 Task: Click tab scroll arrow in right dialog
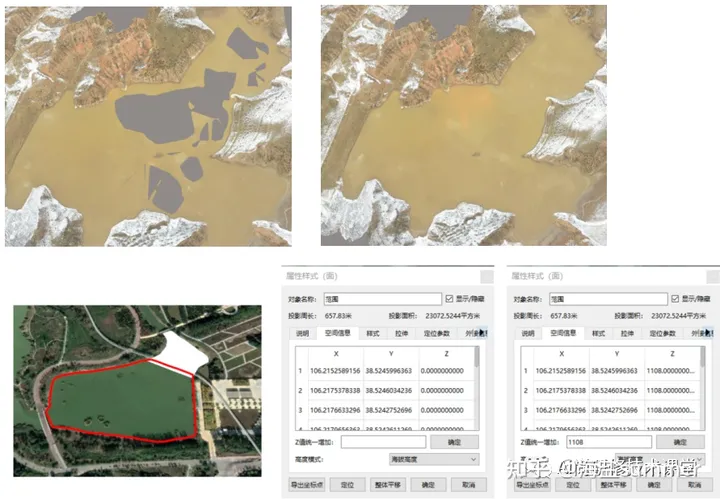click(708, 333)
